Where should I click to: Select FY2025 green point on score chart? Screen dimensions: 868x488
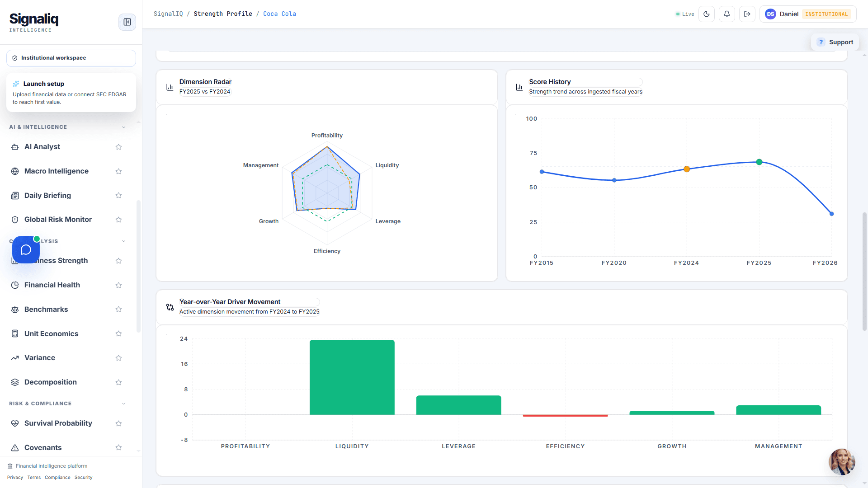[759, 162]
